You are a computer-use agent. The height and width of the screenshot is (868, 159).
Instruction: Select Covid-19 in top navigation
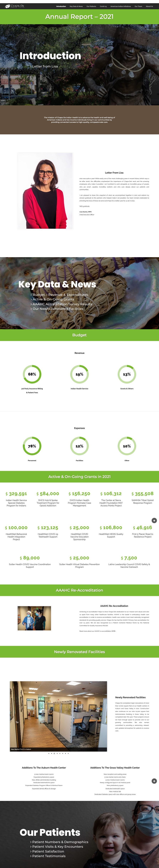[x=103, y=6]
